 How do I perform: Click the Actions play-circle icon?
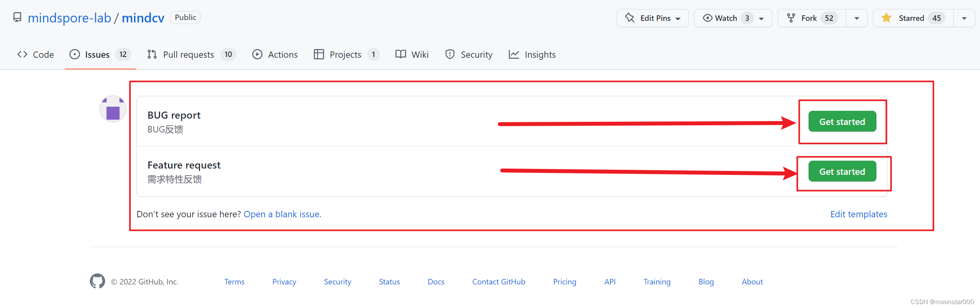[x=257, y=54]
